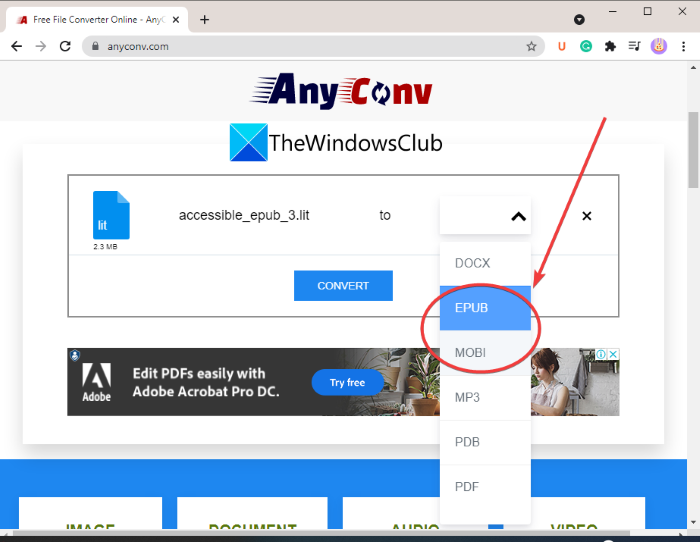
Task: Click the Edit PDFs easily Adobe ad text
Action: (206, 382)
